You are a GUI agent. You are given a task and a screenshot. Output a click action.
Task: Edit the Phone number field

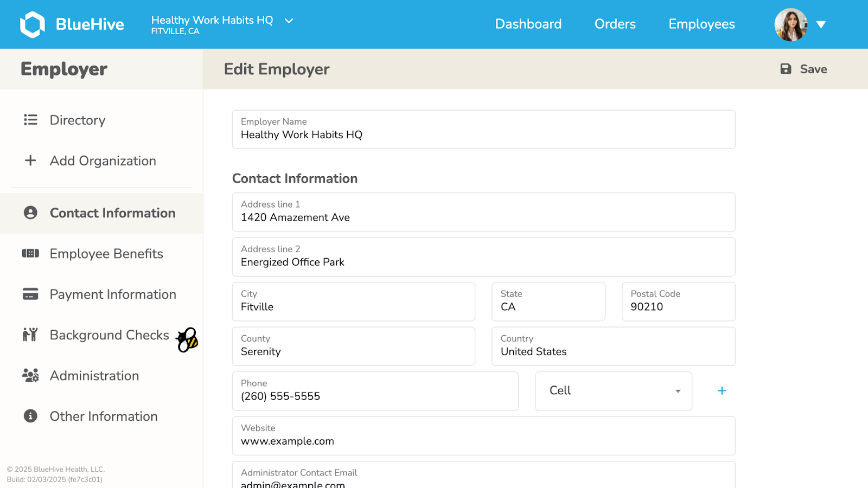(x=375, y=391)
